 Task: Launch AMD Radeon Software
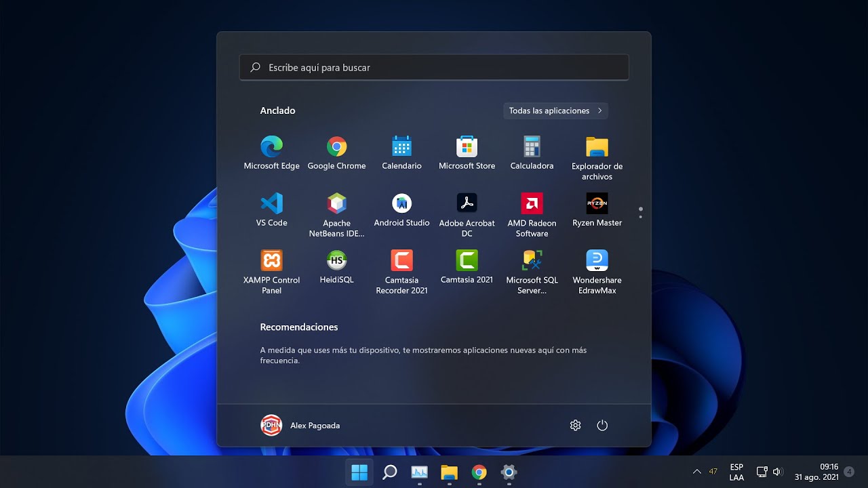click(x=532, y=216)
